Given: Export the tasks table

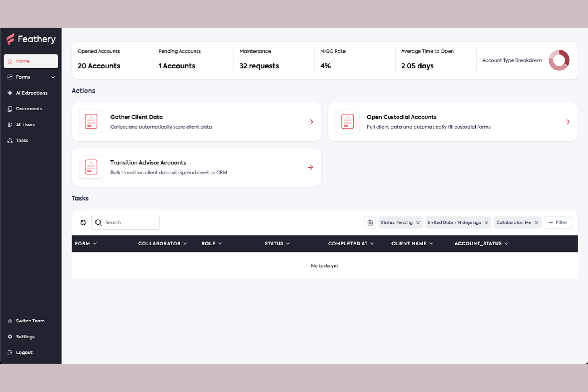Looking at the screenshot, I should [370, 222].
